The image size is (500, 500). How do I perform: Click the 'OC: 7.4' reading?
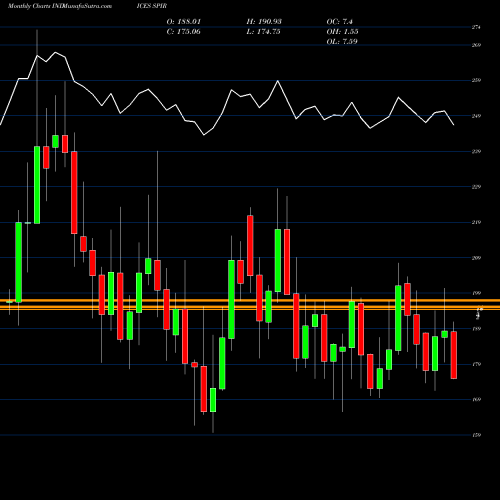click(339, 22)
